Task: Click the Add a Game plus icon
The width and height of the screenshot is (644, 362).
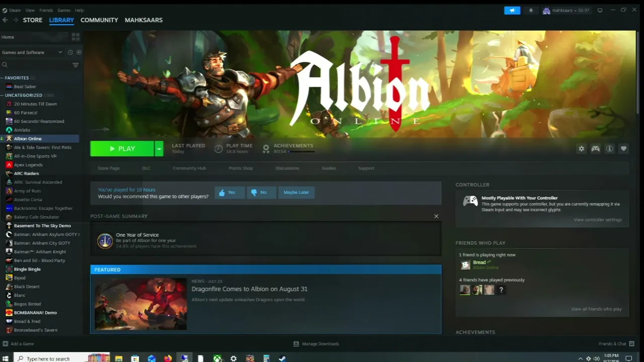Action: 6,344
